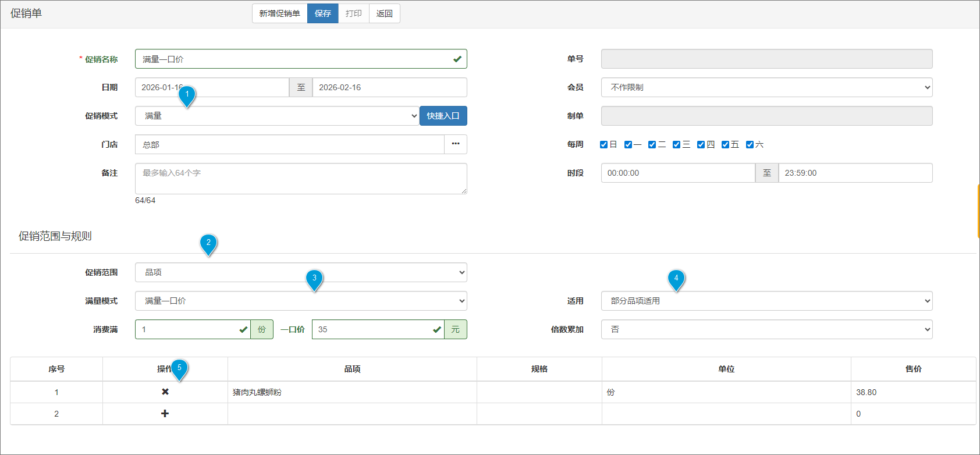The width and height of the screenshot is (980, 455).
Task: Toggle the 三 (Wednesday) checkbox
Action: (x=676, y=145)
